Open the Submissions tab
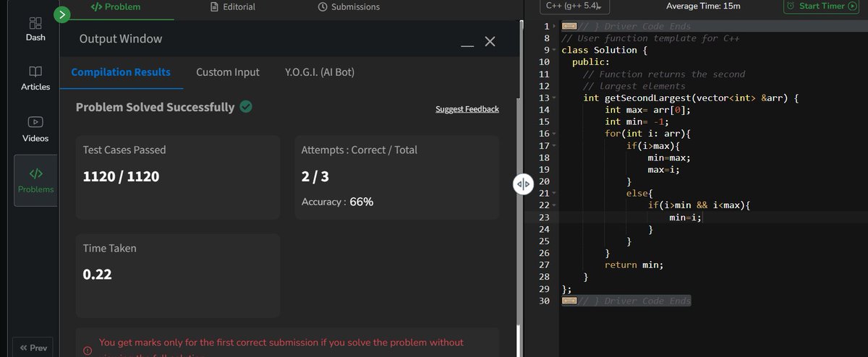 click(x=349, y=7)
